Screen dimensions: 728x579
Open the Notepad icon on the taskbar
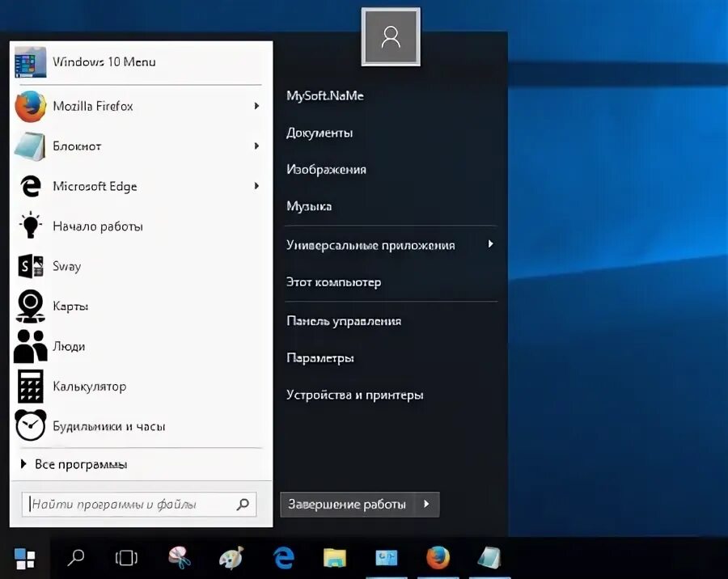pyautogui.click(x=489, y=558)
